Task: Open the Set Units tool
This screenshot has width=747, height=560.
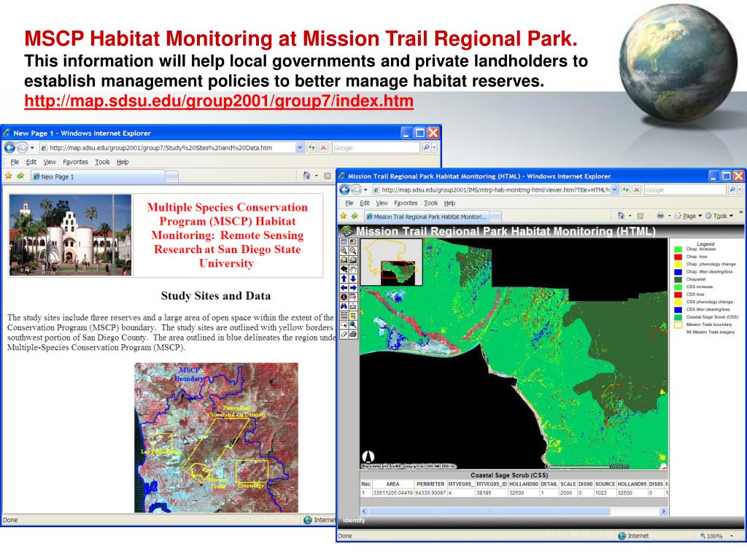Action: click(344, 315)
